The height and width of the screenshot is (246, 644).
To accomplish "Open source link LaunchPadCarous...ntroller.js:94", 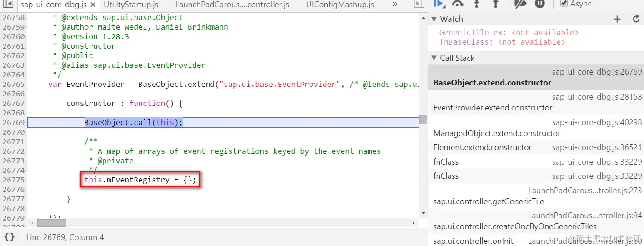I will pos(585,216).
